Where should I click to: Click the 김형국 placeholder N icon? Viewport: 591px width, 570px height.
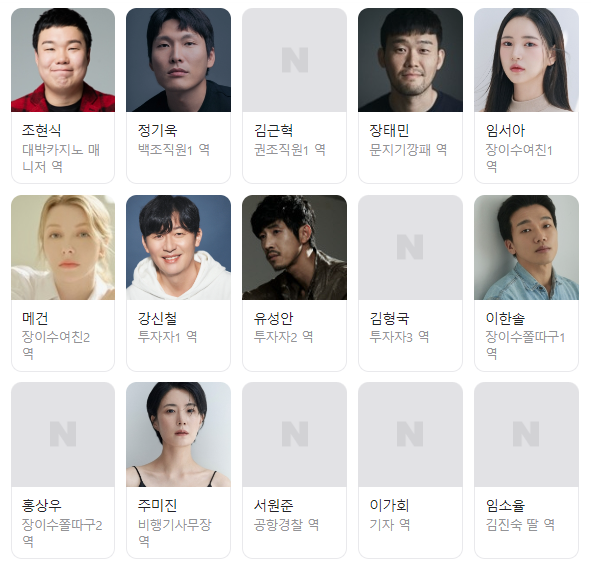410,247
